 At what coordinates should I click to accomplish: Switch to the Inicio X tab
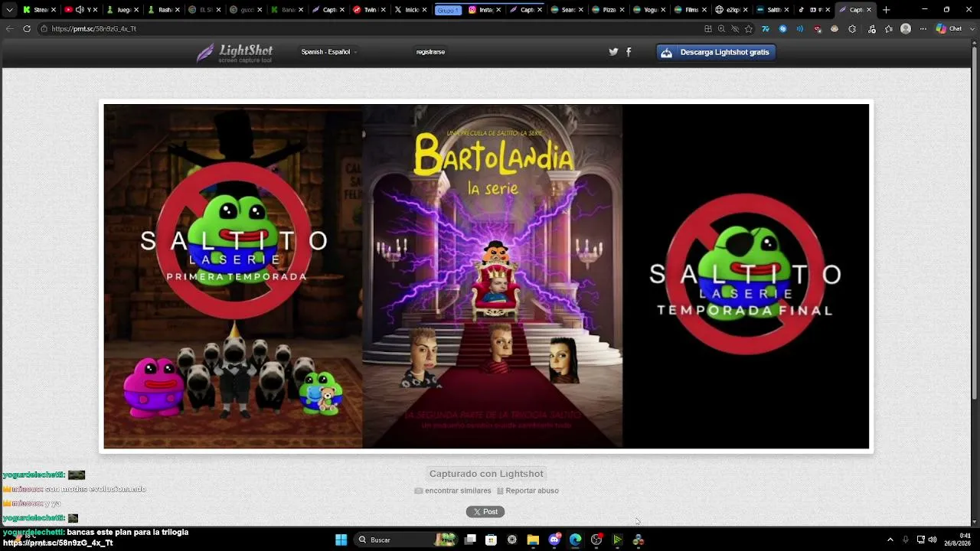point(410,10)
